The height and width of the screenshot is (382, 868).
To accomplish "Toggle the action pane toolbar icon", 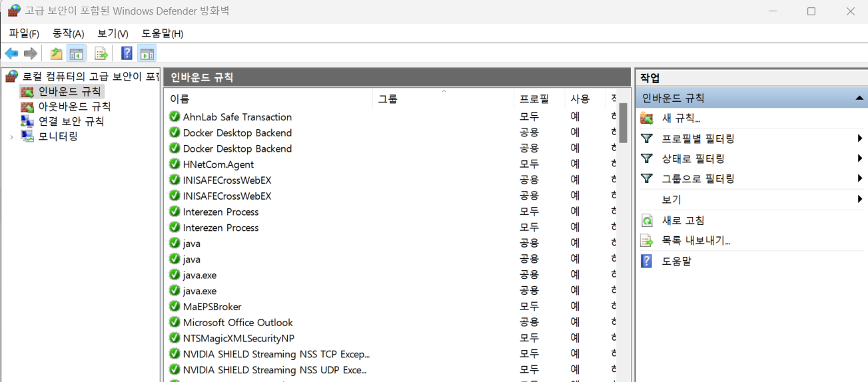I will [x=147, y=53].
